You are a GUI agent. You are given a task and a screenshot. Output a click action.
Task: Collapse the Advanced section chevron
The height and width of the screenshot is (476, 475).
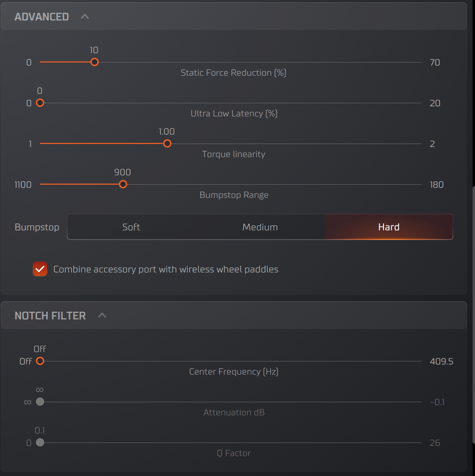85,17
